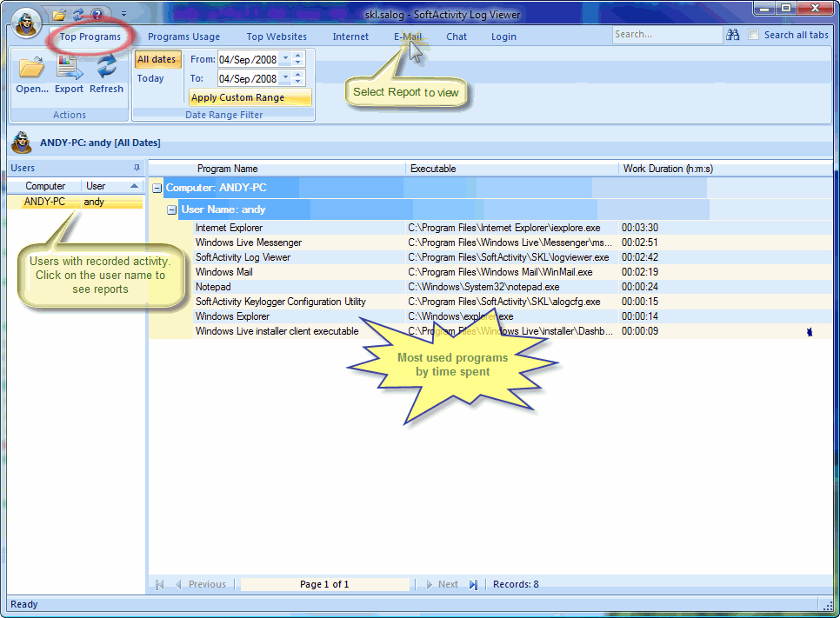Open the Login report tab
The width and height of the screenshot is (840, 618).
(x=503, y=37)
